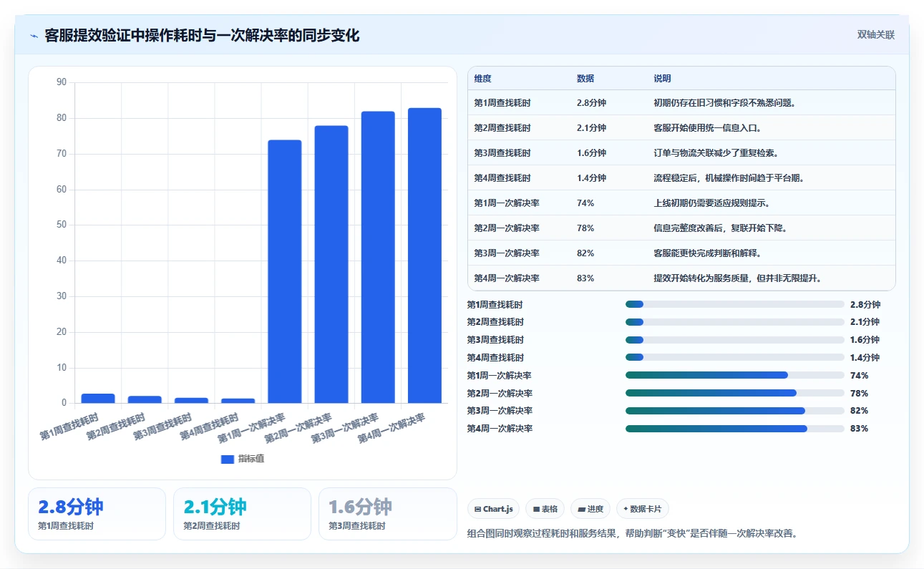This screenshot has height=569, width=924.
Task: Click the footer description starting with 组合图同时观察
Action: coord(632,533)
